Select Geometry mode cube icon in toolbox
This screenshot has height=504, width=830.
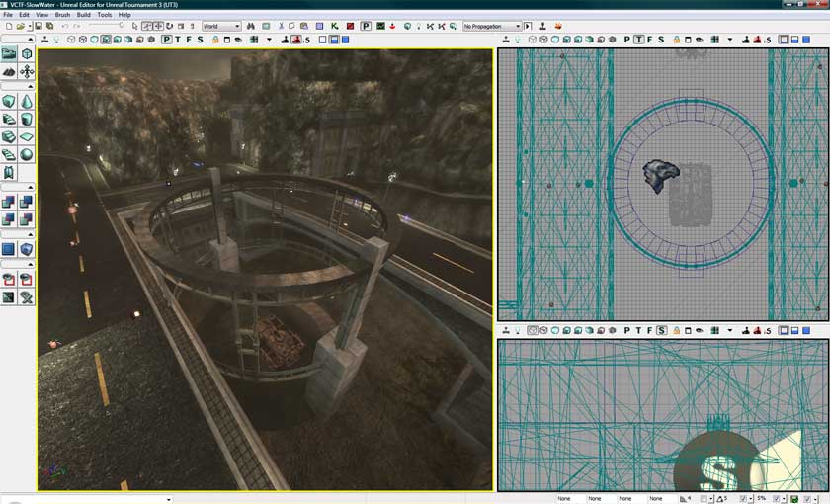[x=27, y=53]
